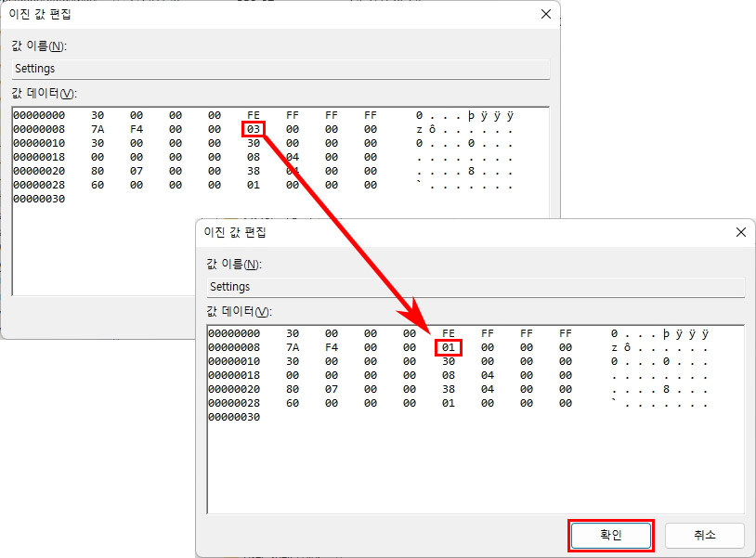
Task: Click ASCII text 'þ ÿ ÿ ÿ' in back dialog
Action: pos(490,116)
